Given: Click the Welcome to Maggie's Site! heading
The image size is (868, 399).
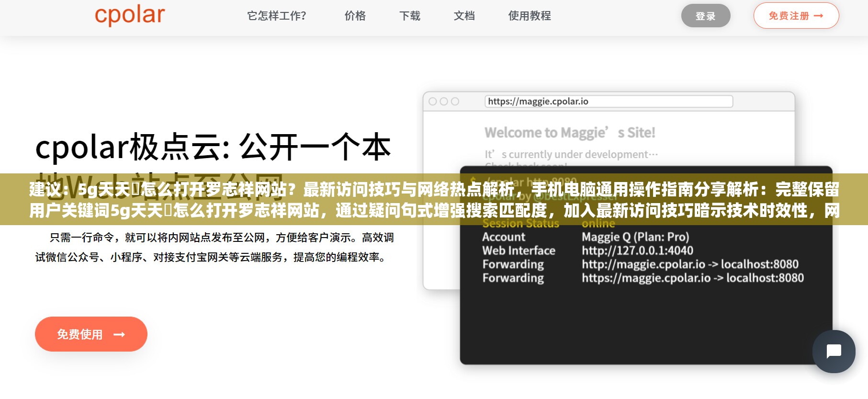Looking at the screenshot, I should [570, 132].
